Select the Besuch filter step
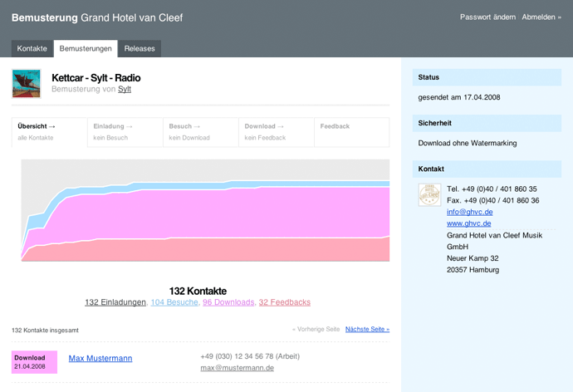Screen dimensions: 573x392 [200, 132]
